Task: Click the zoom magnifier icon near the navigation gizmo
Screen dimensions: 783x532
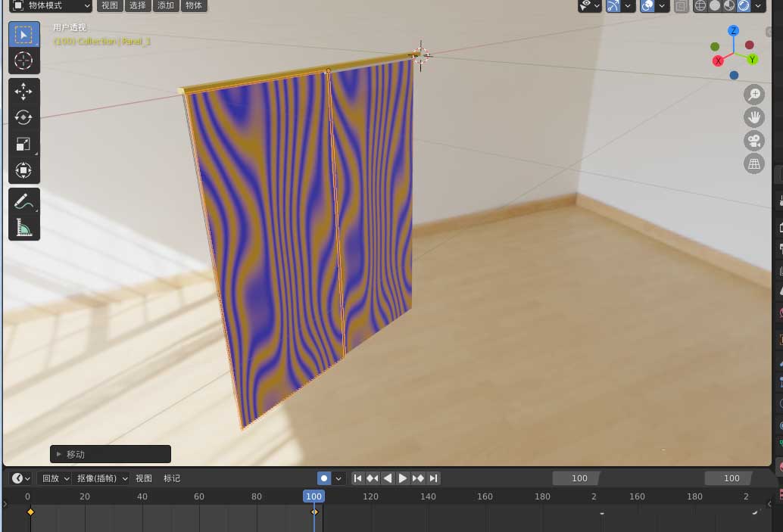Action: coord(753,95)
